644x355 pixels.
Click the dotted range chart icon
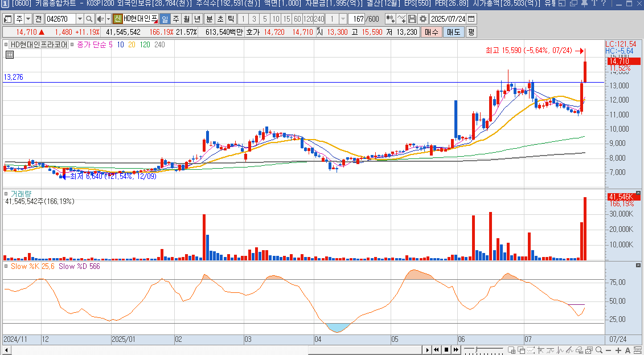pos(531,350)
